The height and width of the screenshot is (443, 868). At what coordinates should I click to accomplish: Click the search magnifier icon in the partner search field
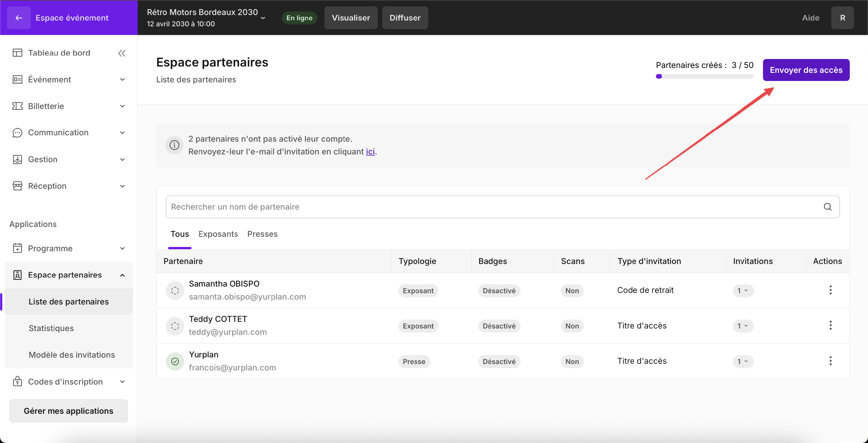coord(827,207)
